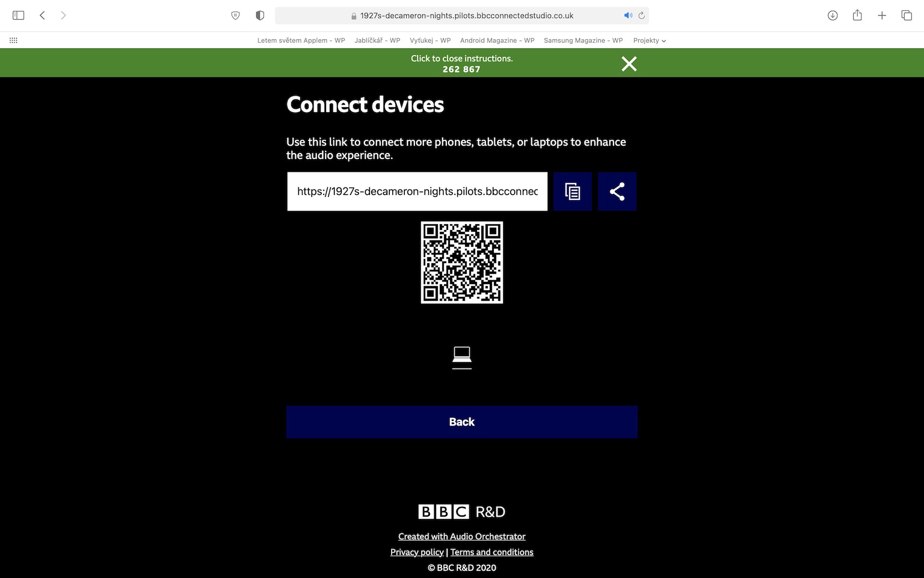Toggle the Safari sidebar icon
This screenshot has height=578, width=924.
click(x=19, y=16)
